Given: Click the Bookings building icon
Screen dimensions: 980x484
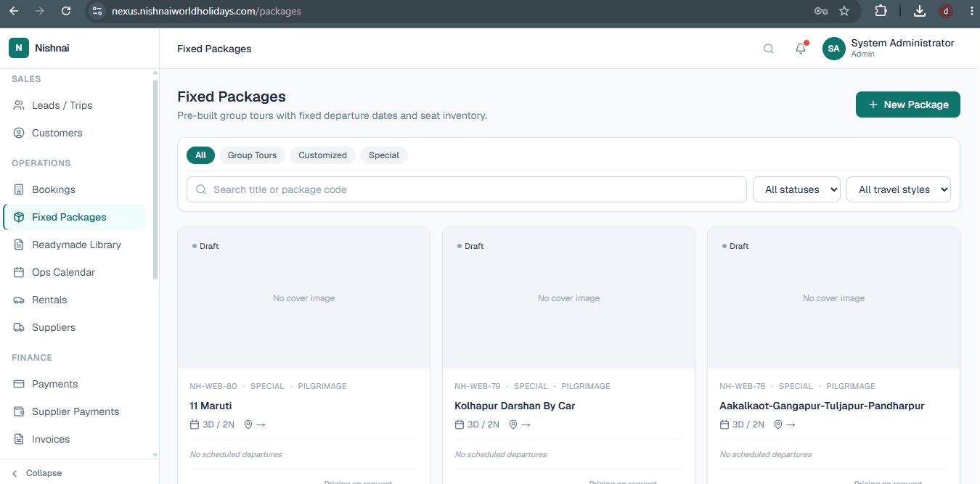Looking at the screenshot, I should [19, 189].
